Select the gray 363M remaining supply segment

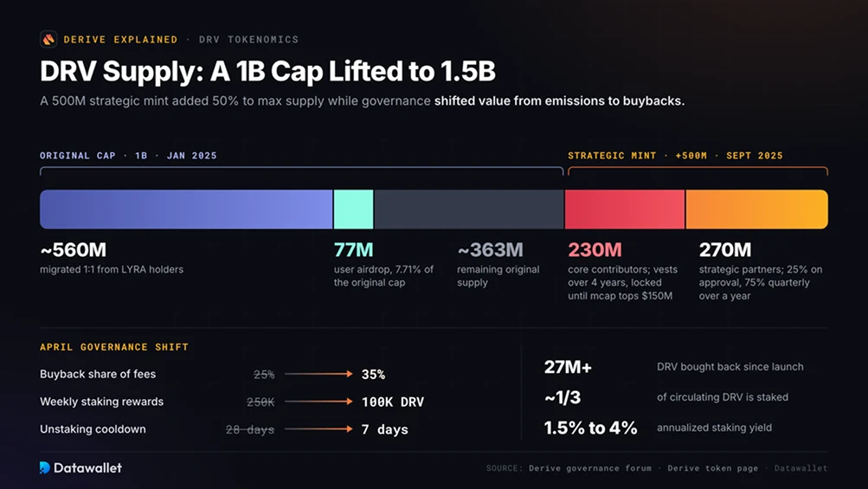pyautogui.click(x=469, y=209)
